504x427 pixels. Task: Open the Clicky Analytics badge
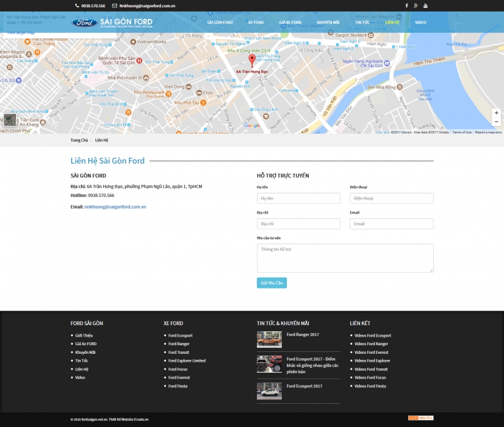[421, 418]
